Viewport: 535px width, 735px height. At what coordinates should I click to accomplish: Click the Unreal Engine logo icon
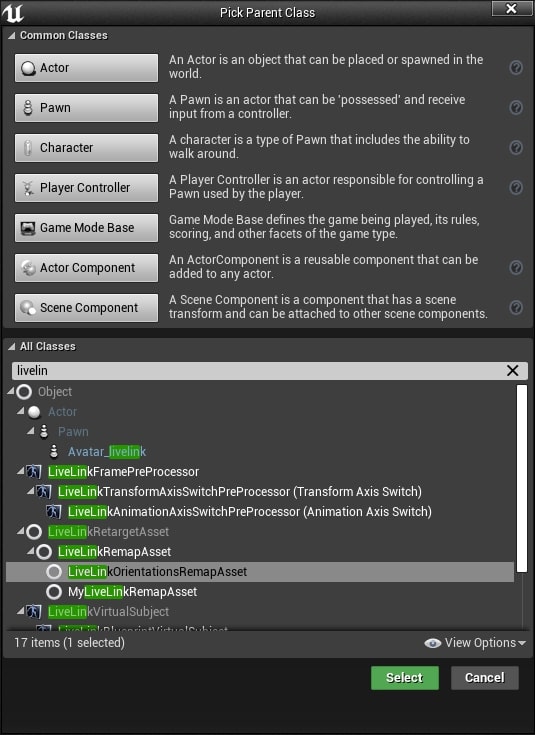point(12,12)
